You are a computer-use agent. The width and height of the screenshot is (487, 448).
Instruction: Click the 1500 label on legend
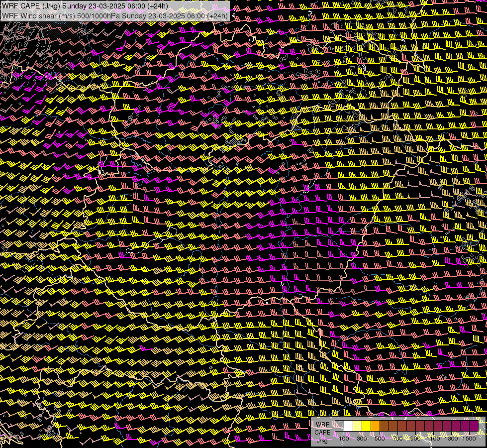pyautogui.click(x=469, y=439)
